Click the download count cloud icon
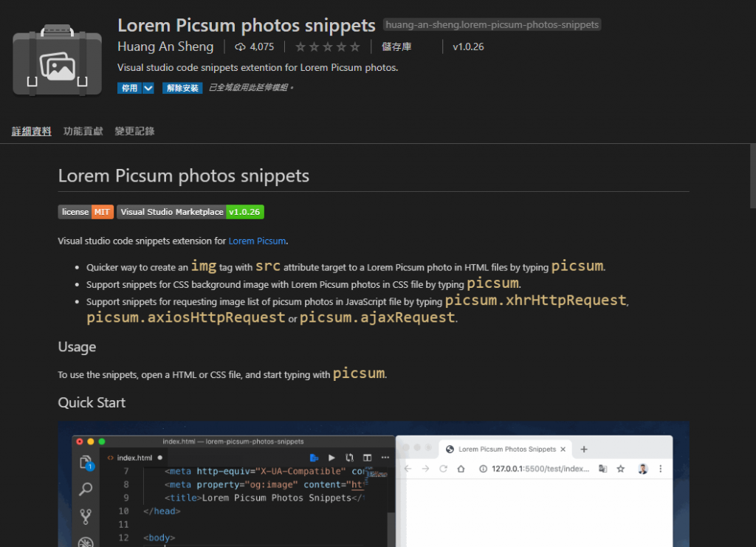 coord(240,47)
